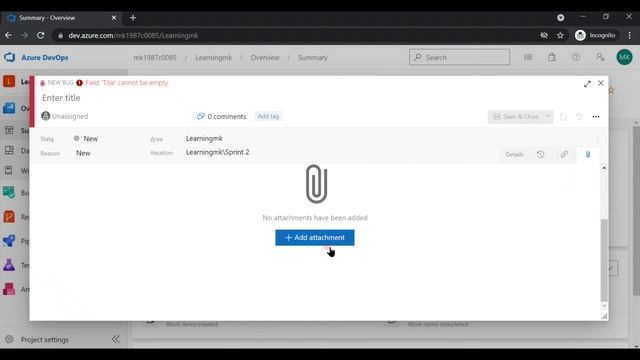Click the browser reload button
This screenshot has width=640, height=360.
click(x=40, y=36)
